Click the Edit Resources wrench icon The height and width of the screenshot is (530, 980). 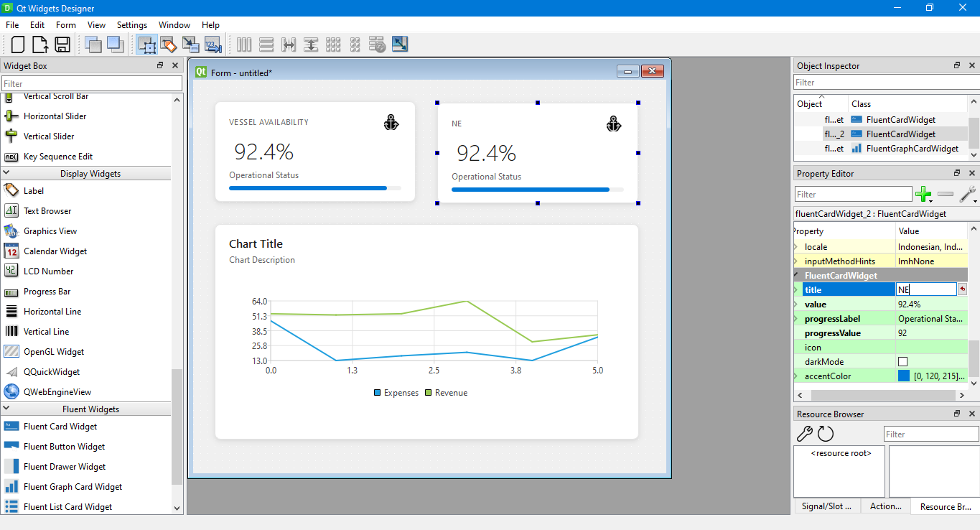pos(805,434)
